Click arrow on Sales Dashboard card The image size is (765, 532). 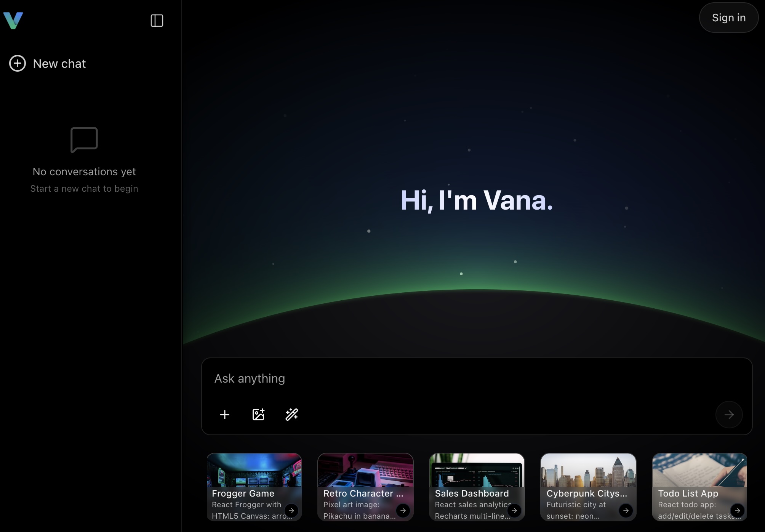(514, 511)
